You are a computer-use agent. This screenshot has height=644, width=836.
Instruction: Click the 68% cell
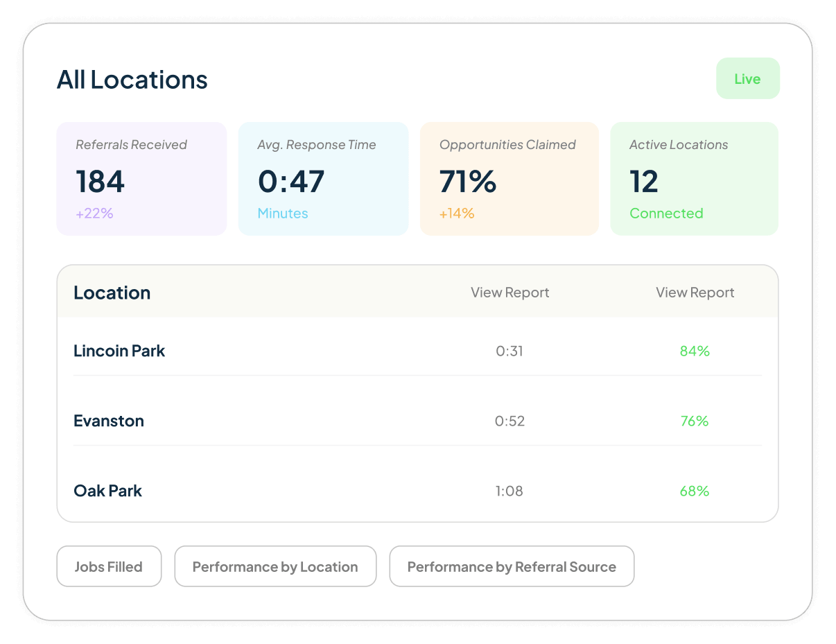coord(695,491)
